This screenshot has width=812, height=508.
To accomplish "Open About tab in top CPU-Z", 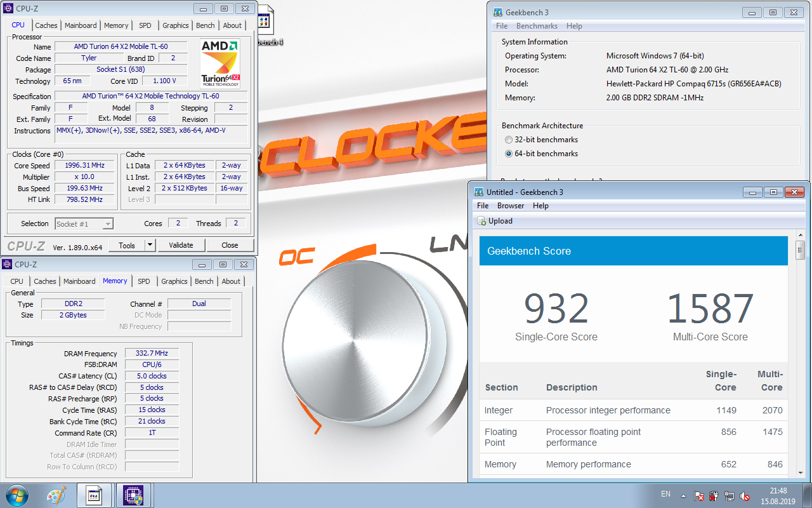I will (232, 25).
